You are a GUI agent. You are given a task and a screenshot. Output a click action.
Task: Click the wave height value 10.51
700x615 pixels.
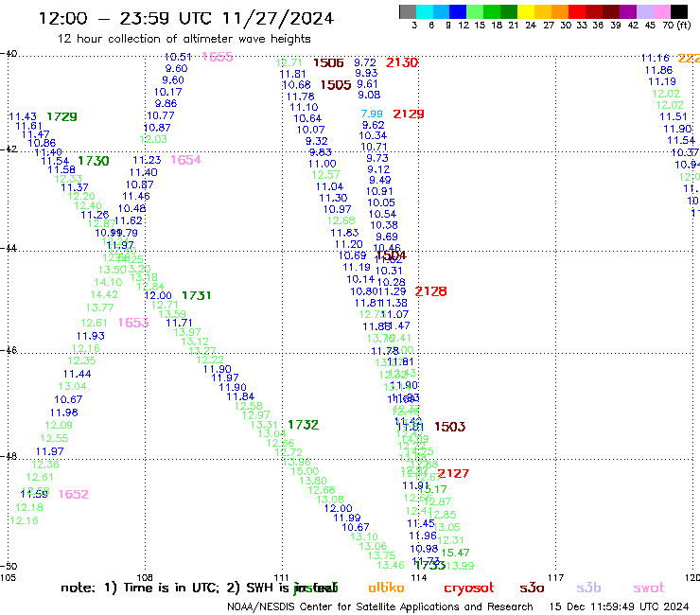[x=178, y=57]
